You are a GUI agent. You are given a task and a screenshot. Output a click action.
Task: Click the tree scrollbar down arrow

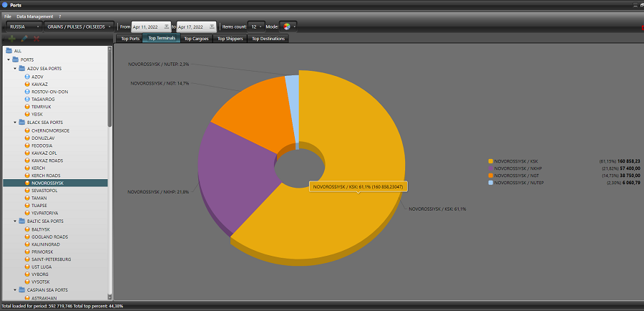109,297
